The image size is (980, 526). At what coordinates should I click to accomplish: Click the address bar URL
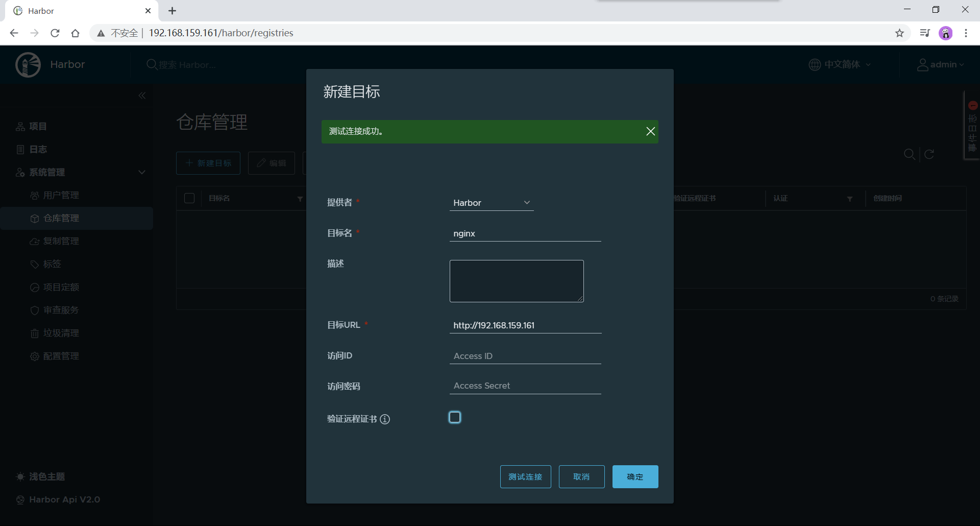[221, 33]
